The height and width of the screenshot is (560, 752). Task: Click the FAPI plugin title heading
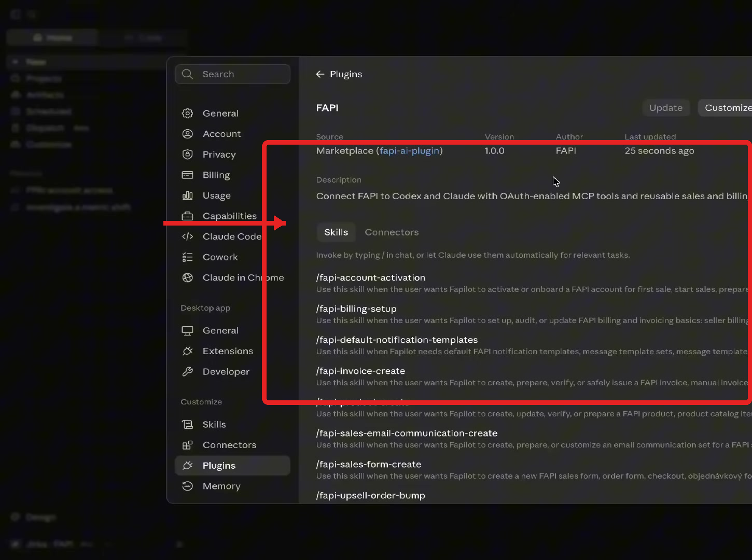coord(327,108)
